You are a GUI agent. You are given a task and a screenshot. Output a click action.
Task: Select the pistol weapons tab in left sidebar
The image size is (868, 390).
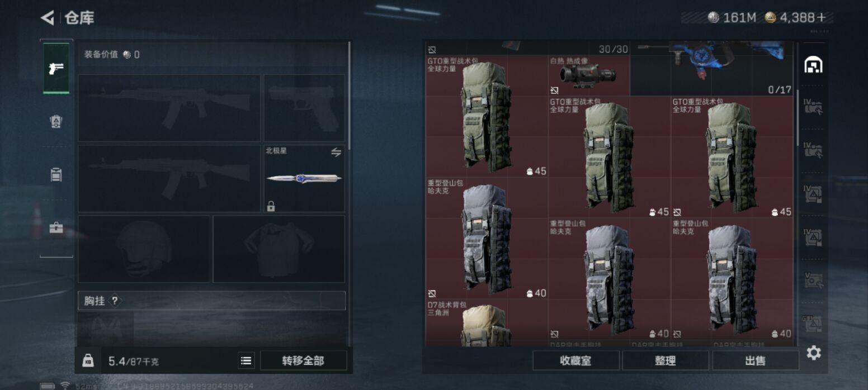pyautogui.click(x=56, y=68)
